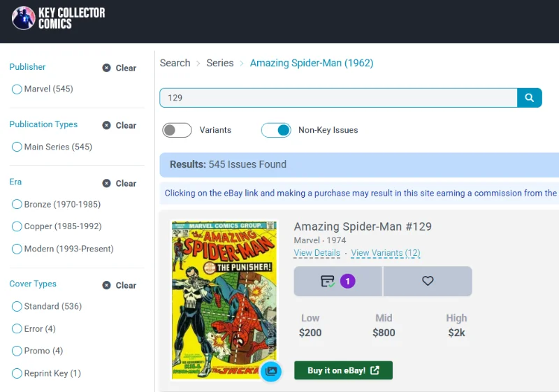Click the Publisher filter heading
Screen dimensions: 559x392
tap(27, 67)
